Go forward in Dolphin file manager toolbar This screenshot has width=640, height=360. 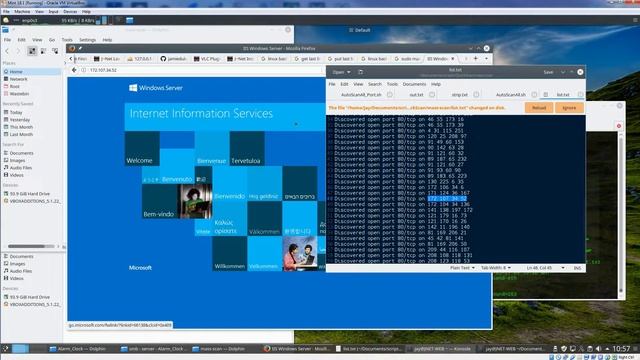click(18, 51)
